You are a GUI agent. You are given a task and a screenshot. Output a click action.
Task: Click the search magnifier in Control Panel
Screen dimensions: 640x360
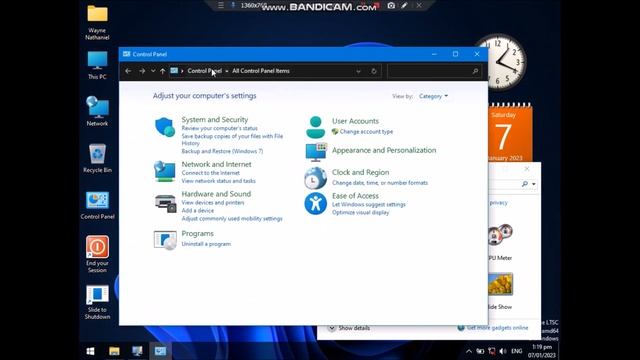click(x=475, y=71)
